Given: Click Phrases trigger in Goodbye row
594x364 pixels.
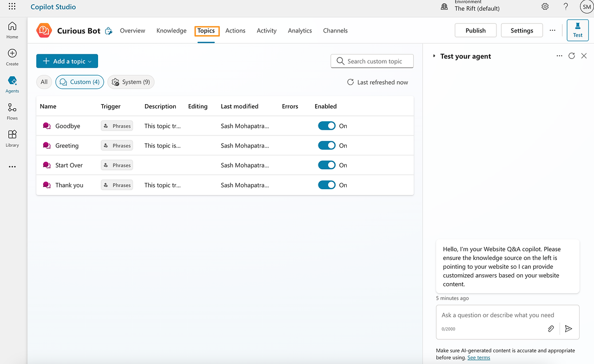Looking at the screenshot, I should pos(117,126).
